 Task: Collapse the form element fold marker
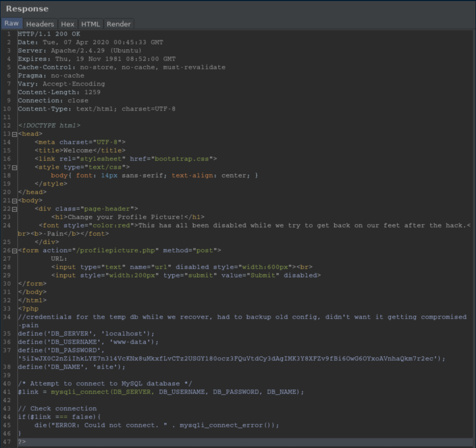pos(14,251)
